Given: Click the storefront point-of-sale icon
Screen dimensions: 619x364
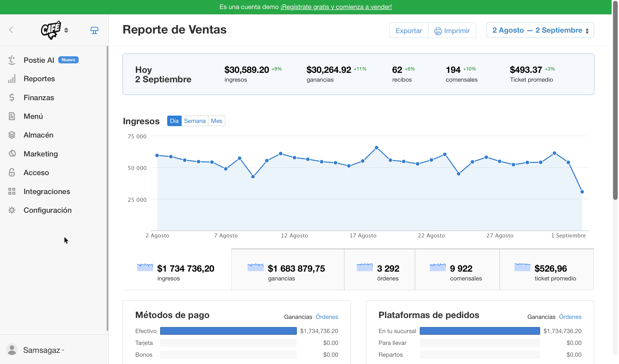Looking at the screenshot, I should 94,30.
